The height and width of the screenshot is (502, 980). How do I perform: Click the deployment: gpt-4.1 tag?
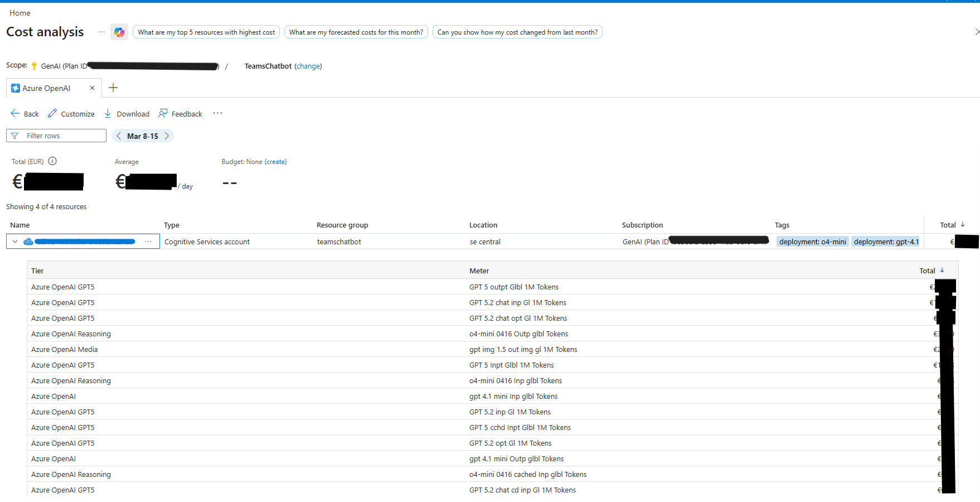tap(886, 242)
